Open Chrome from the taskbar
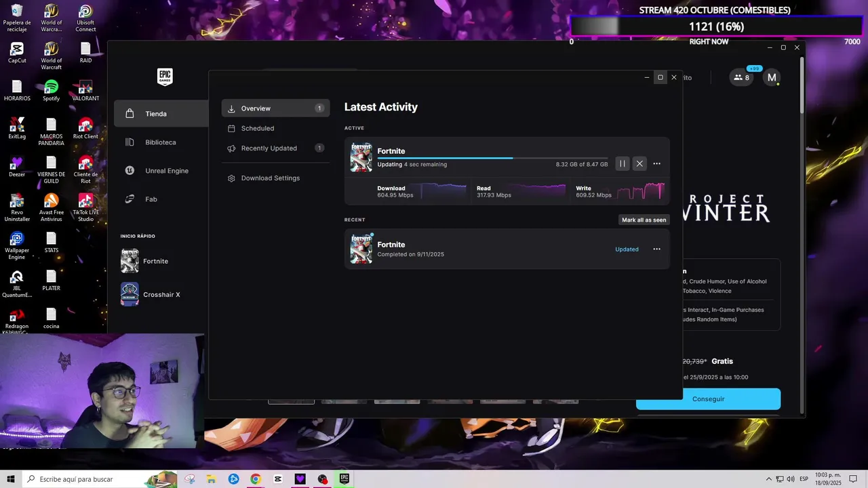The width and height of the screenshot is (868, 488). [256, 479]
